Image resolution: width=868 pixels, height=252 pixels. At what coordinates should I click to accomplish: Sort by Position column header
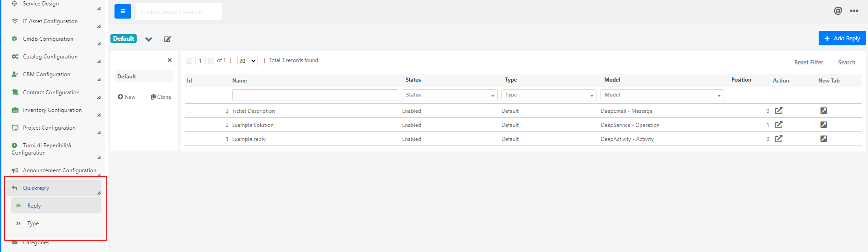click(741, 80)
